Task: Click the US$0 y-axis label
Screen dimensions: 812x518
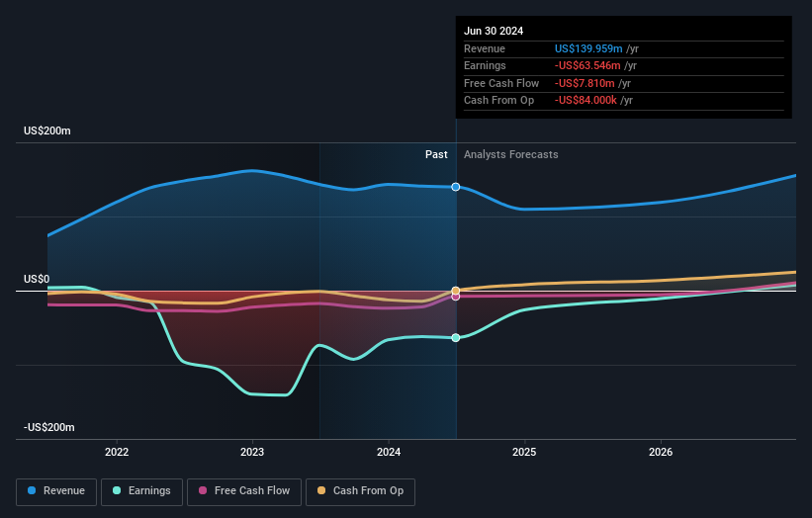Action: [x=37, y=280]
